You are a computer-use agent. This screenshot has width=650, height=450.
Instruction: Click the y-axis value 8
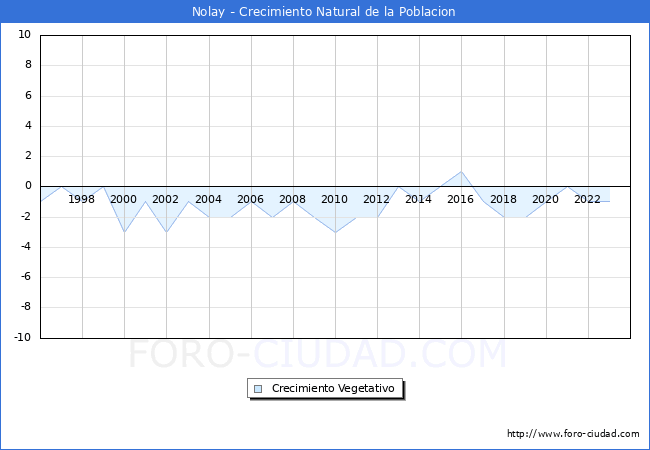pos(28,65)
